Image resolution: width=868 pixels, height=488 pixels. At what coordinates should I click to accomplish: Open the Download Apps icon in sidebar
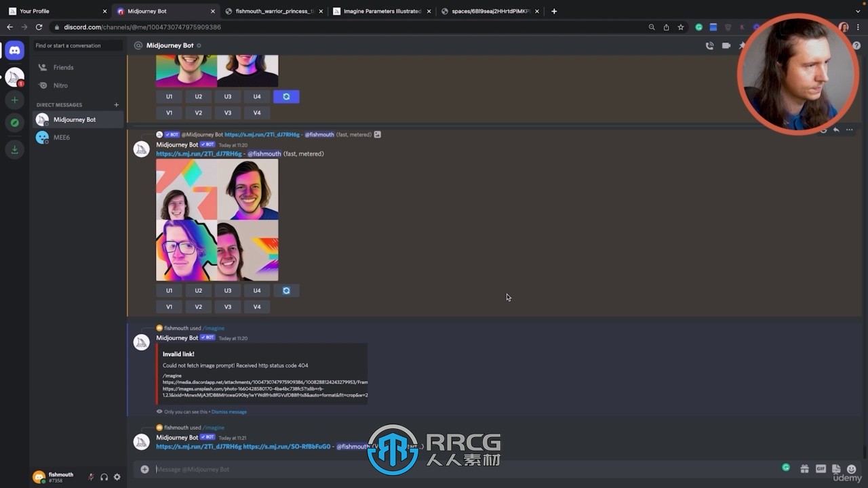(14, 150)
